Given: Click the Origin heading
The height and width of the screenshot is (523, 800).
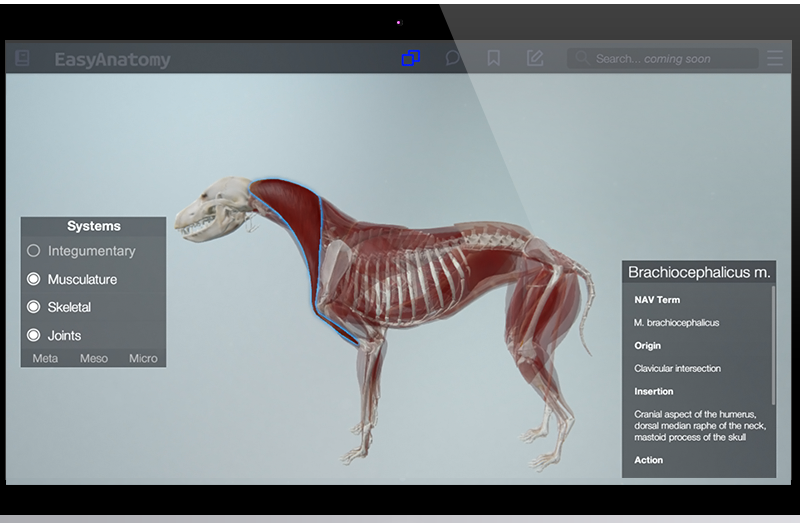Looking at the screenshot, I should coord(647,345).
